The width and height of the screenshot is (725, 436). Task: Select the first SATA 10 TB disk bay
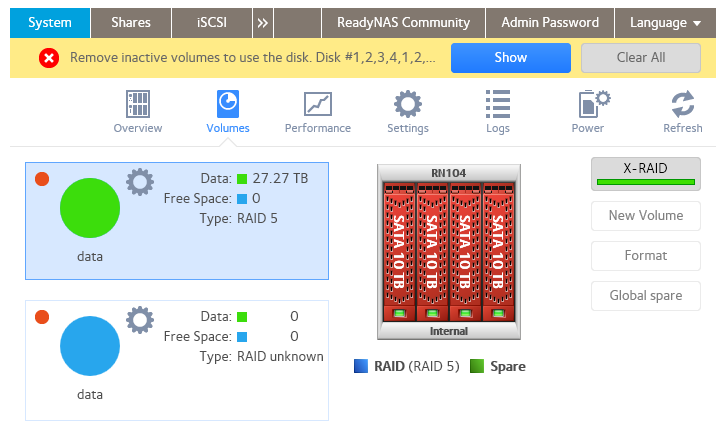[x=399, y=252]
